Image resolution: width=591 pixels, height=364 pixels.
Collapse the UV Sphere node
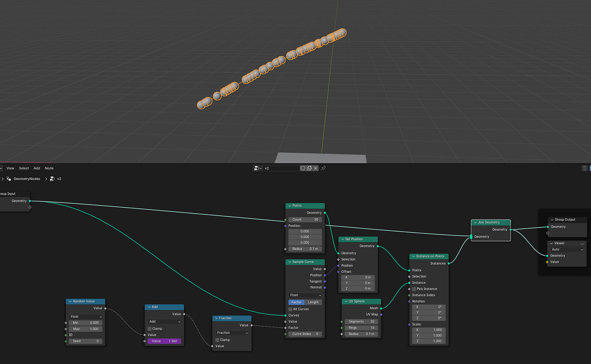(345, 301)
